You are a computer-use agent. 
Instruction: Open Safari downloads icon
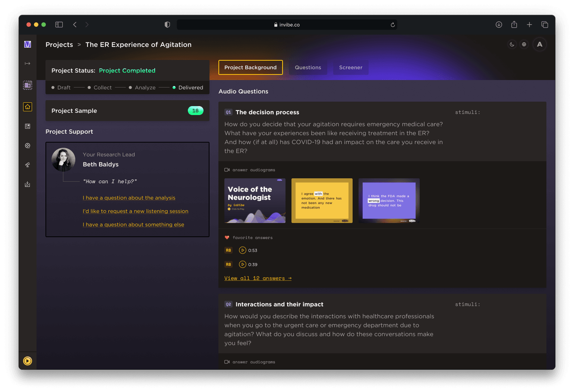coord(499,25)
